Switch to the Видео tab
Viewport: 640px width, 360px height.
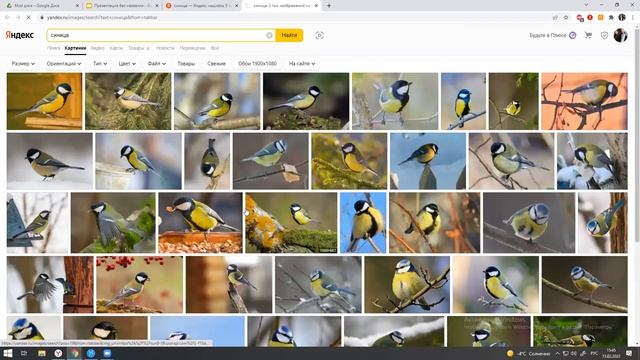(x=98, y=48)
